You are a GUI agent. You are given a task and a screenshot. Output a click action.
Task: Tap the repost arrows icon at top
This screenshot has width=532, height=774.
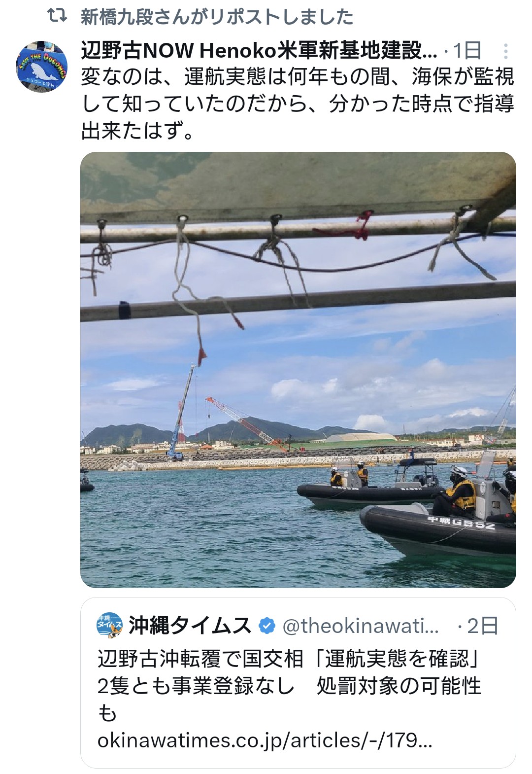click(57, 16)
